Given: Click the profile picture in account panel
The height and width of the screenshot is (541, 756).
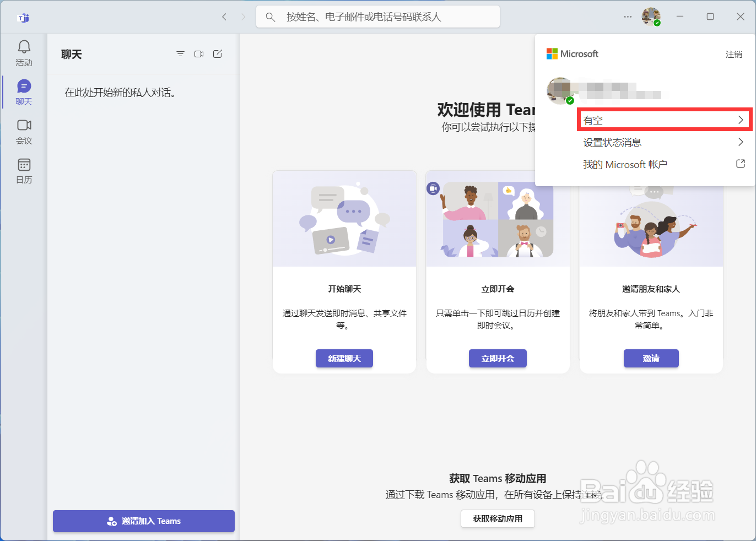Looking at the screenshot, I should [559, 91].
